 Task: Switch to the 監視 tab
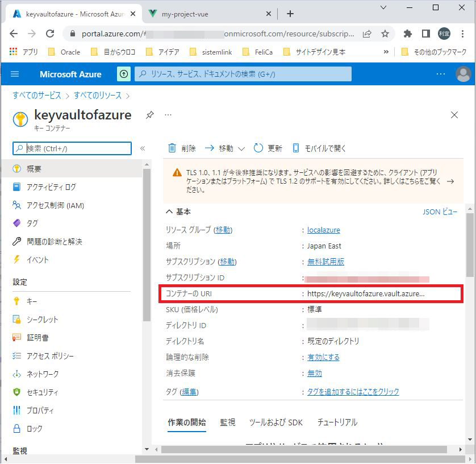(x=228, y=422)
